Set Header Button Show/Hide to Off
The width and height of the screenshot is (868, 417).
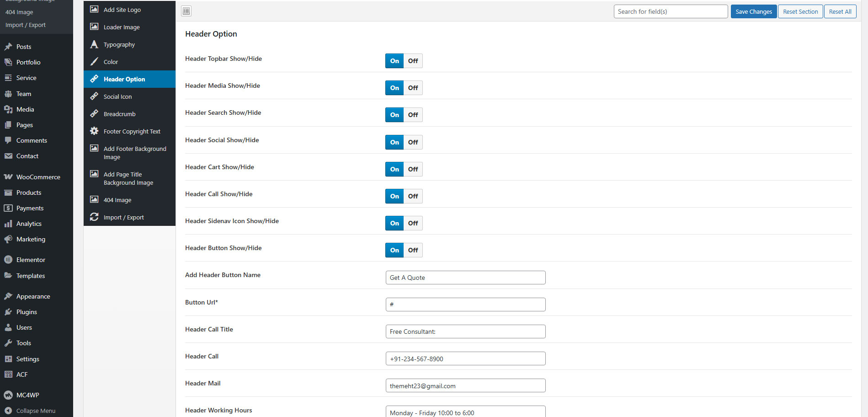coord(413,250)
